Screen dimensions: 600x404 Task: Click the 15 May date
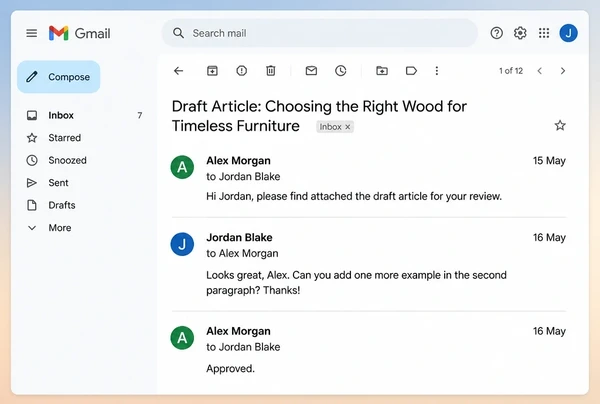click(549, 161)
